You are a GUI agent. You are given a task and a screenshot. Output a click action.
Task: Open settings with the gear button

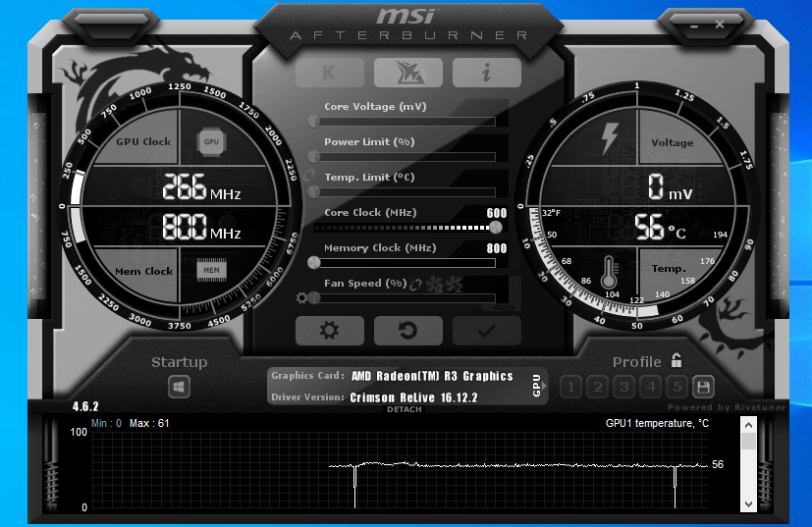(329, 331)
